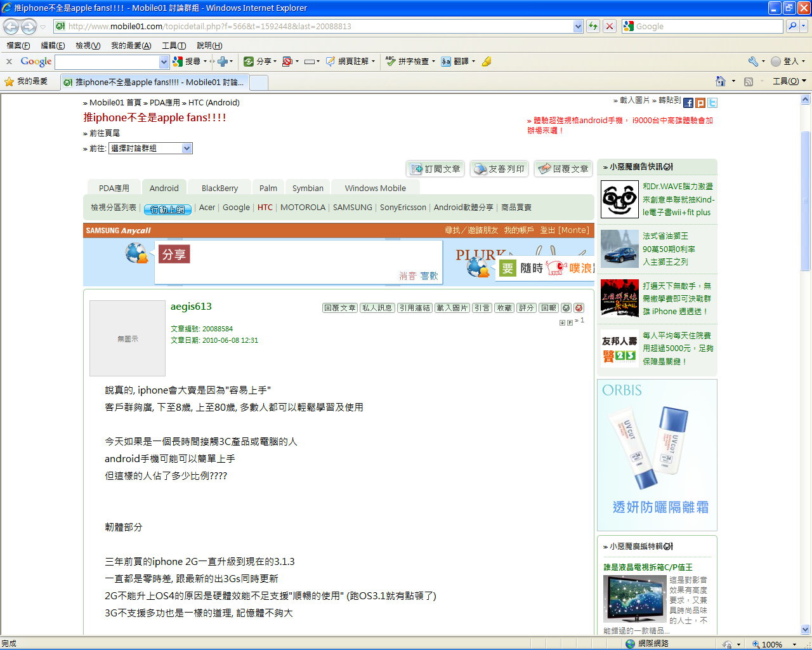The height and width of the screenshot is (650, 812).
Task: Click the red devil face icon on post
Action: pos(579,308)
